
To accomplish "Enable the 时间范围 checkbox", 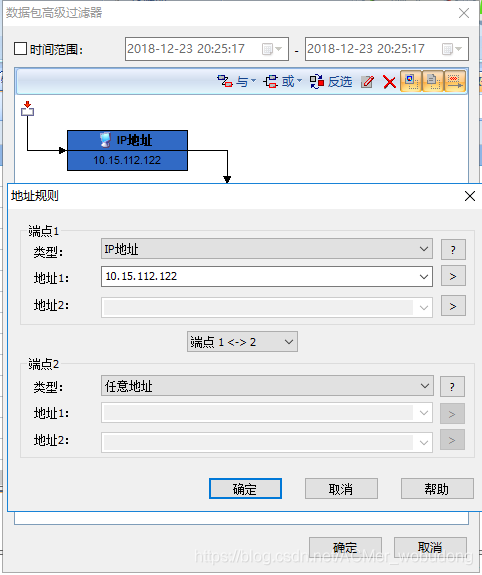I will [x=20, y=48].
